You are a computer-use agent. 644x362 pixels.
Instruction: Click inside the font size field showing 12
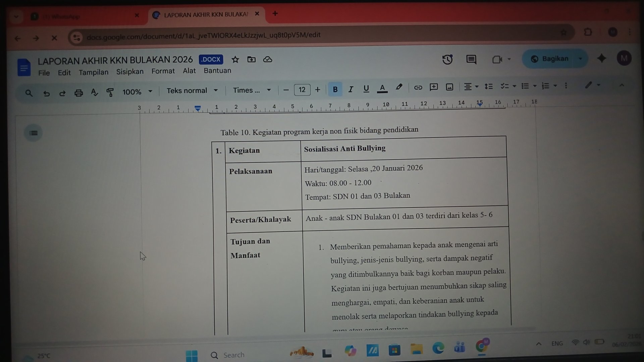click(x=302, y=89)
